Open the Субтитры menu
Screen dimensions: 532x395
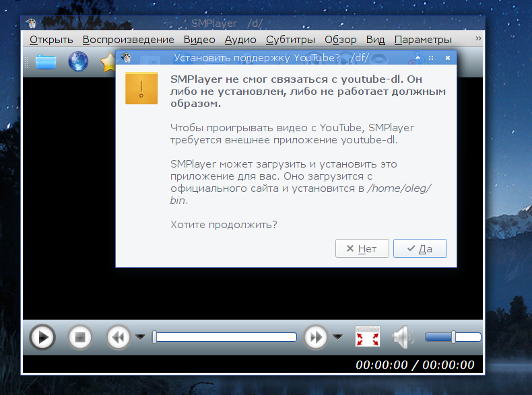pyautogui.click(x=290, y=40)
